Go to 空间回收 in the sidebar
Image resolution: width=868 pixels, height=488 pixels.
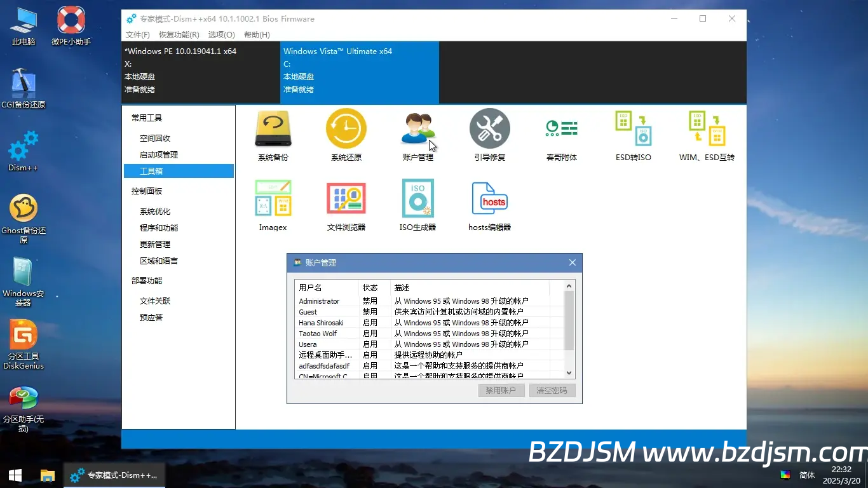(x=155, y=138)
